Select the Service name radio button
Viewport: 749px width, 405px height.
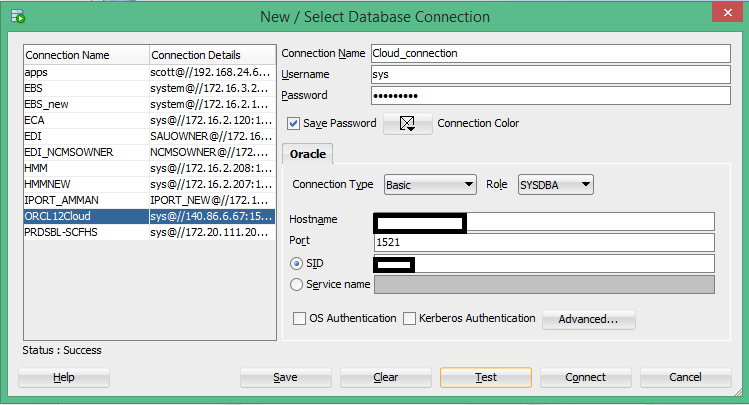click(295, 284)
